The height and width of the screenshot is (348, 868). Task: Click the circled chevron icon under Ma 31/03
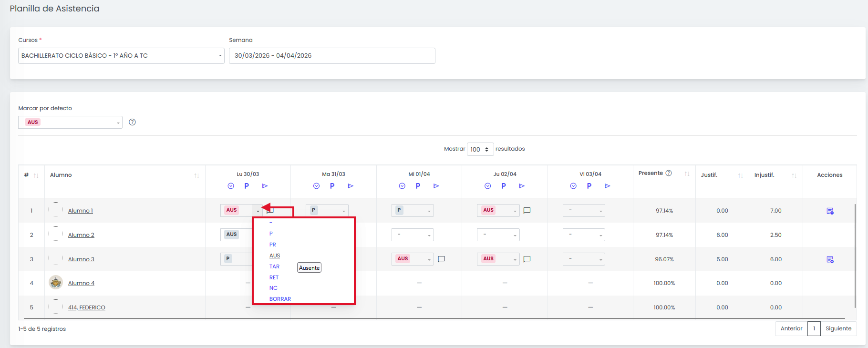(316, 186)
